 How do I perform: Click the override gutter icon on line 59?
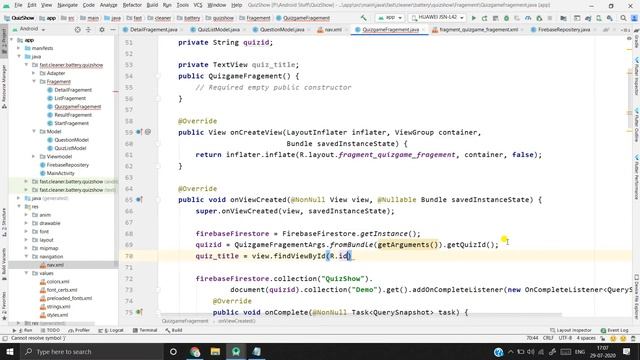tap(139, 132)
